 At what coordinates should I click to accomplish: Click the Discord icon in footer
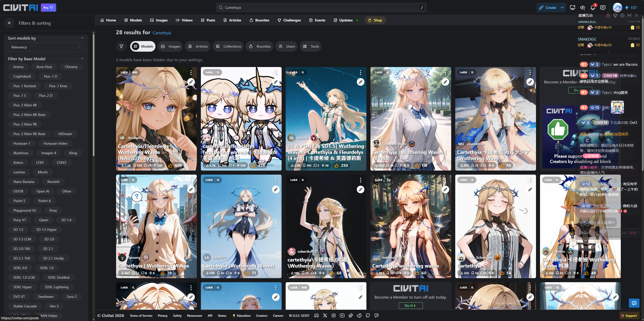tap(316, 315)
